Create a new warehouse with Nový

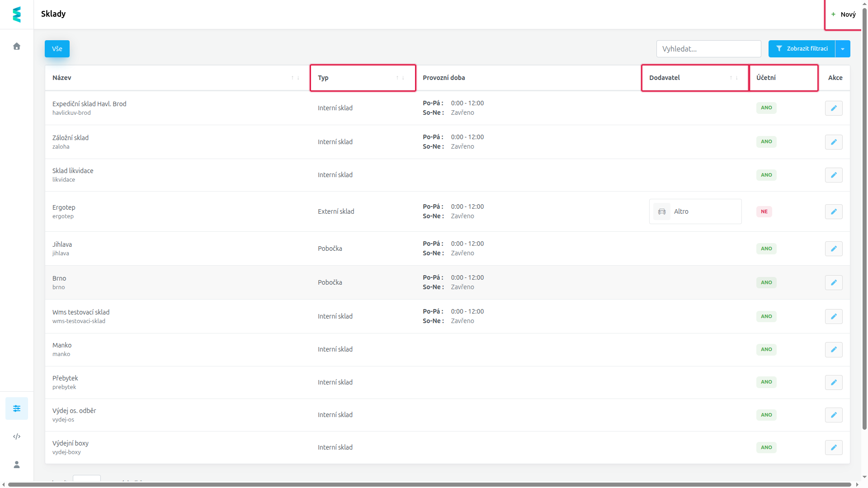pos(844,14)
